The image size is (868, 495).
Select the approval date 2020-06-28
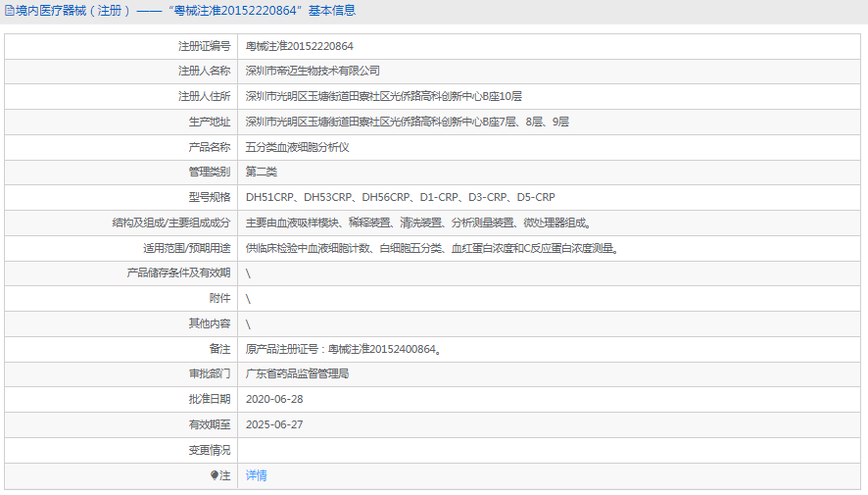274,399
